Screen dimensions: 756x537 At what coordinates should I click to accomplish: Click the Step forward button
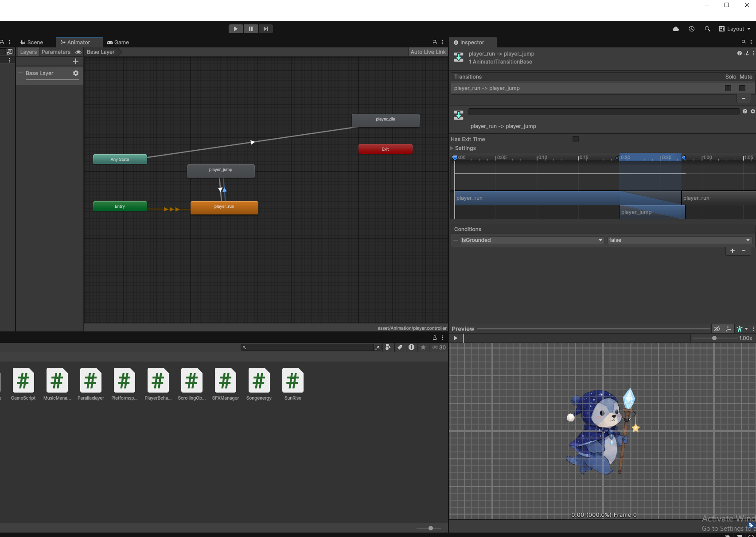pos(265,29)
